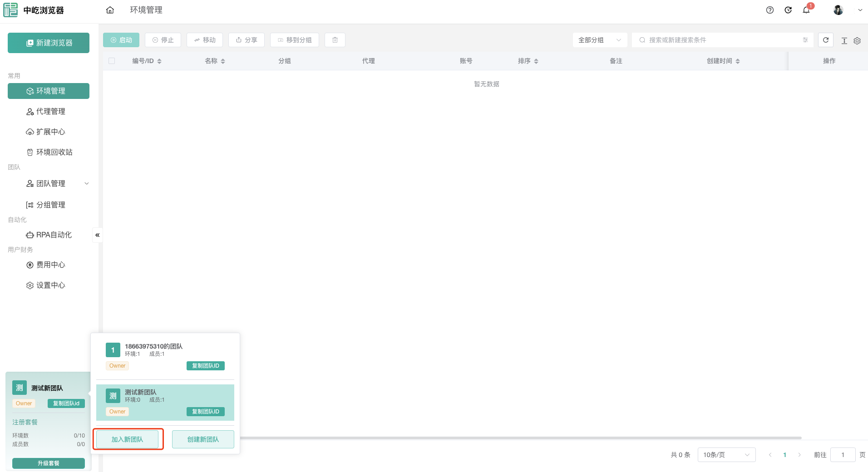Open the 全部分组 dropdown
The height and width of the screenshot is (472, 868).
pos(599,40)
